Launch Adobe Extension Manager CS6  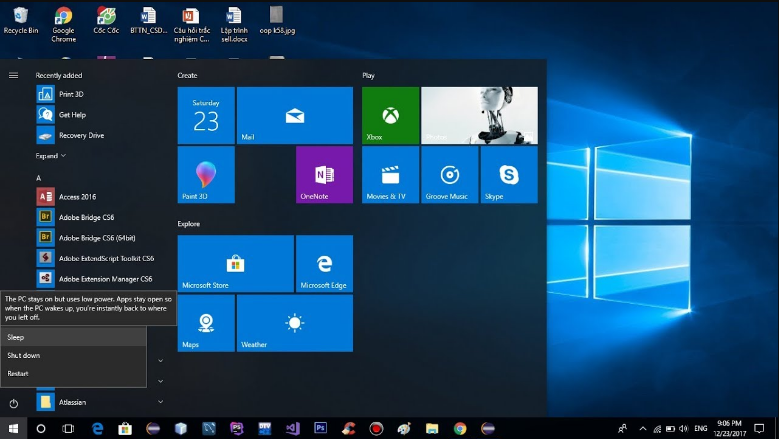click(99, 279)
